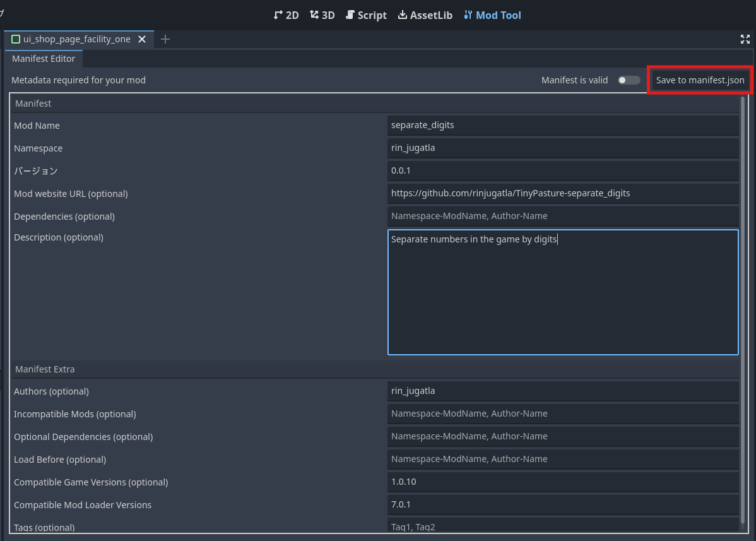Click the Compatible Mod Loader Versions field
756x541 pixels.
tap(563, 504)
